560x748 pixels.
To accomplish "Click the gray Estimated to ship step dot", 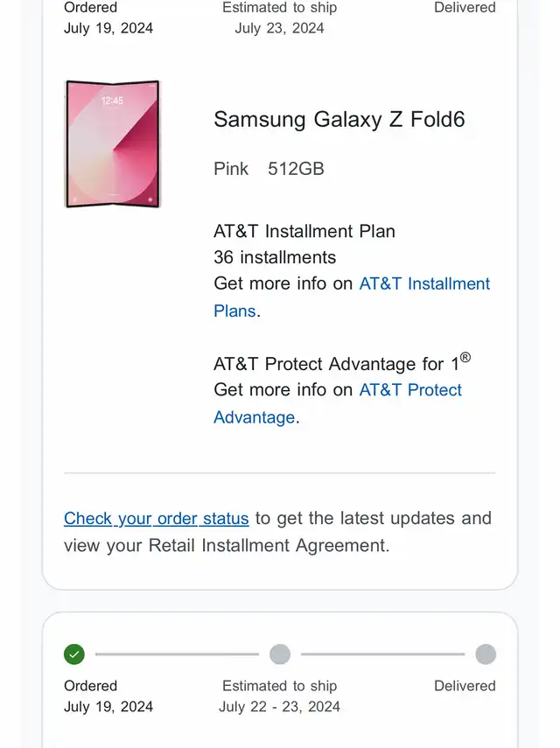I will [280, 654].
